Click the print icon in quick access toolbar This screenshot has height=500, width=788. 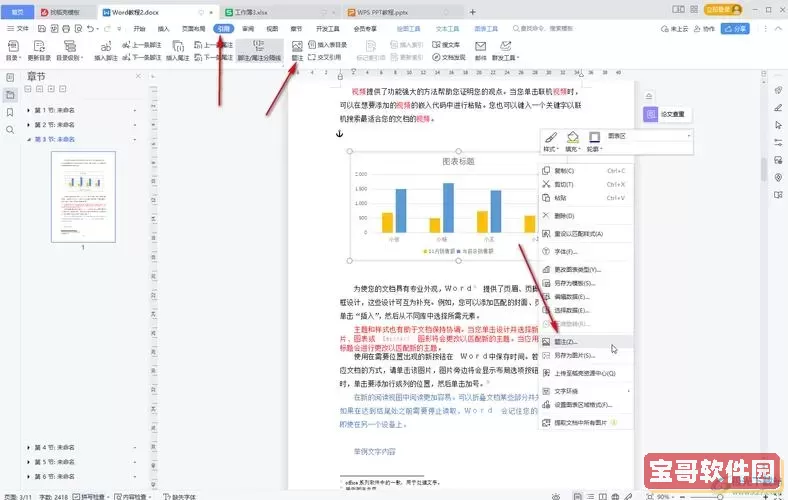coord(66,29)
